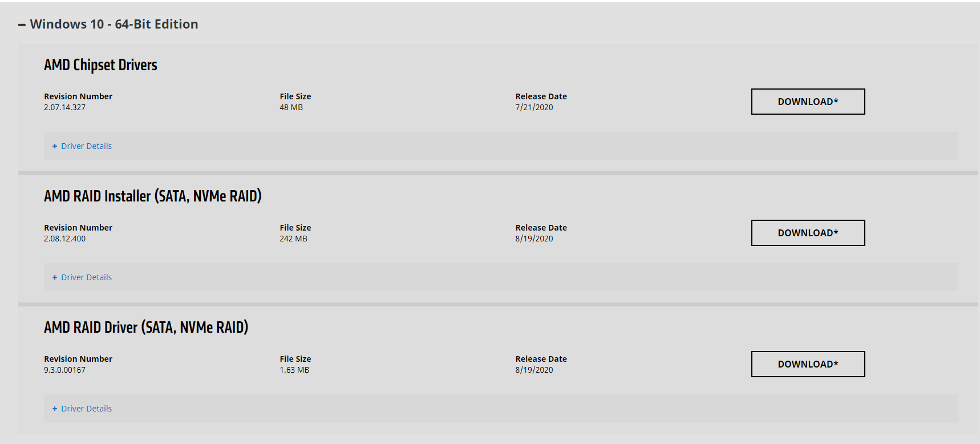This screenshot has width=980, height=444.
Task: Click the plus icon in RAID Installer details row
Action: click(55, 277)
